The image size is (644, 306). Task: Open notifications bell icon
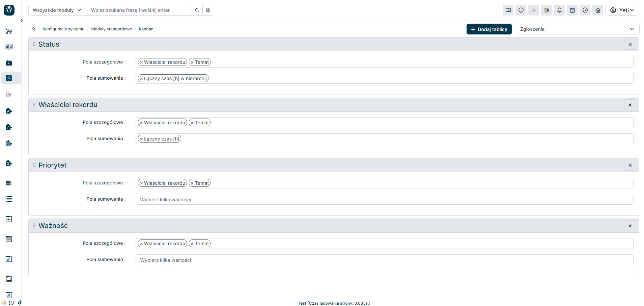[559, 10]
